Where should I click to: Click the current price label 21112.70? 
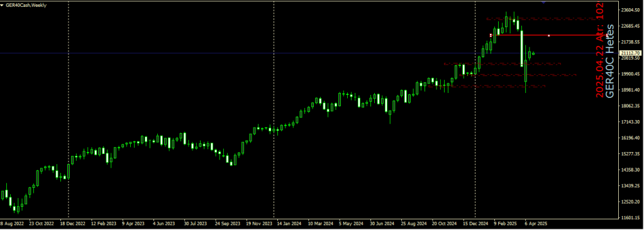point(631,53)
